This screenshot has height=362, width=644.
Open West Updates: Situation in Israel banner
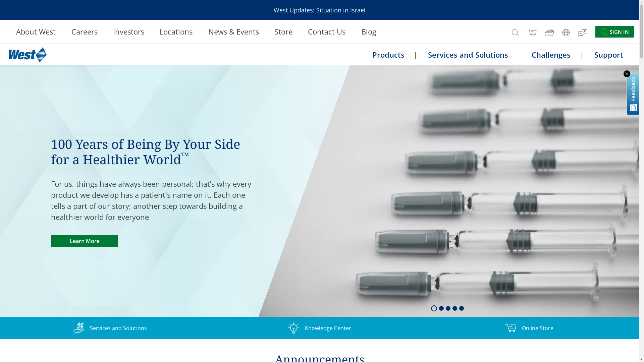tap(319, 10)
